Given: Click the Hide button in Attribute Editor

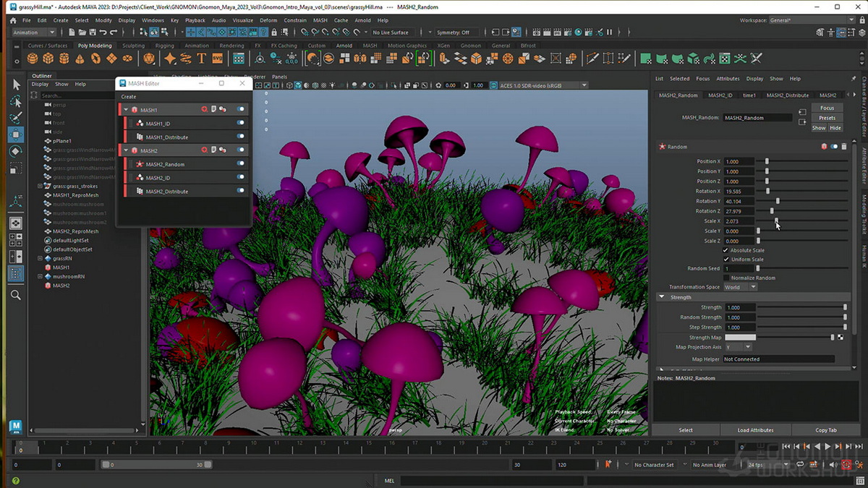Looking at the screenshot, I should pos(835,128).
